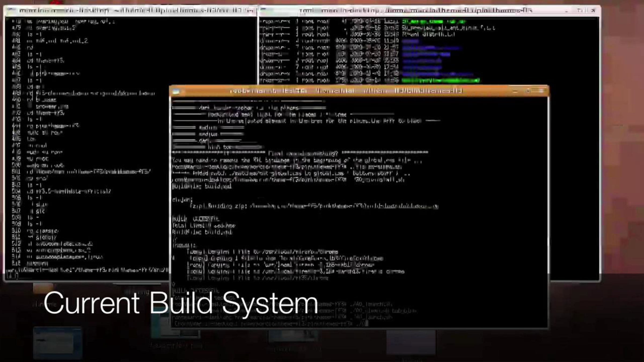
Task: Click the top-right terminal's title bar
Action: pos(416,10)
